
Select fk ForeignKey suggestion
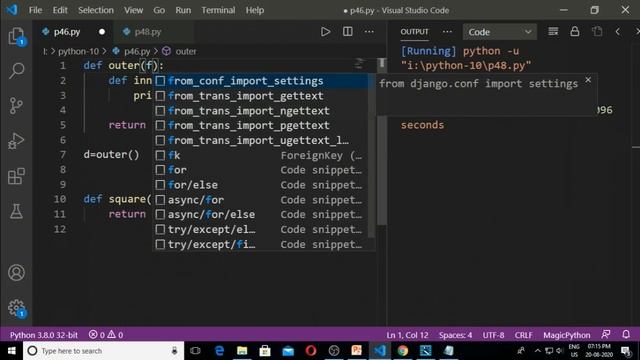pyautogui.click(x=260, y=155)
